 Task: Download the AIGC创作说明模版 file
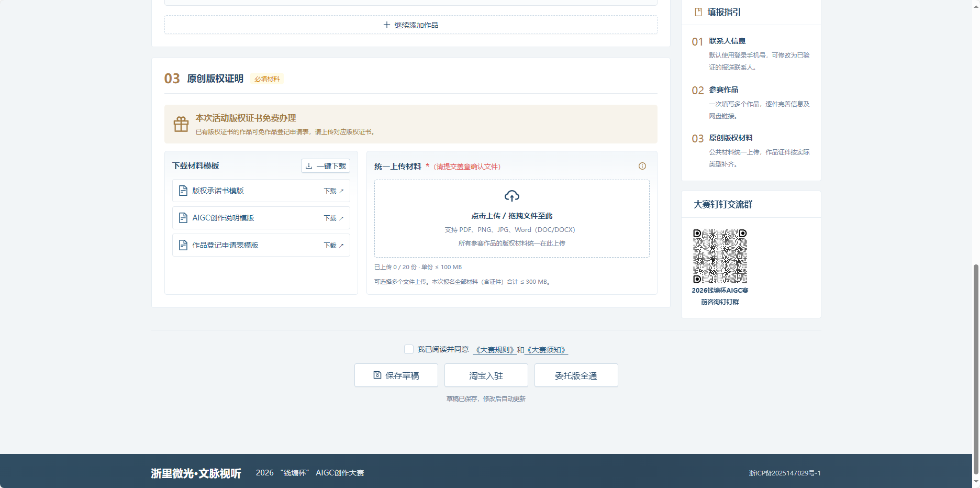[x=333, y=218]
